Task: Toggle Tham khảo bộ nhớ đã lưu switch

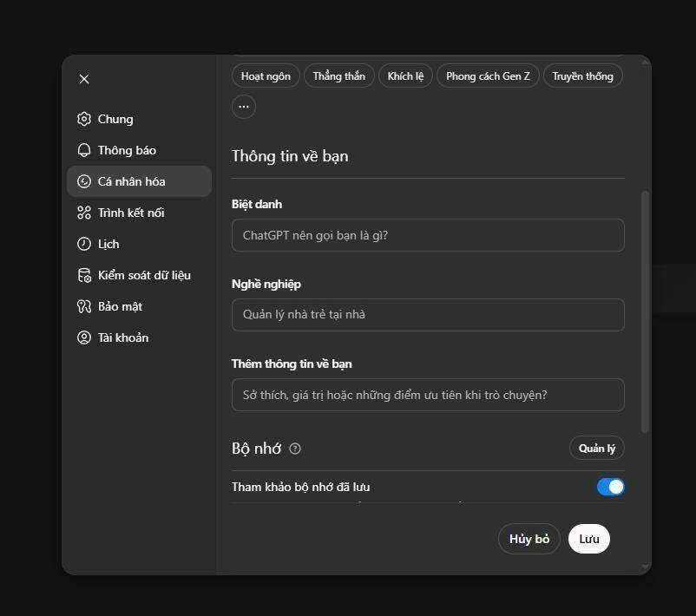Action: (610, 487)
